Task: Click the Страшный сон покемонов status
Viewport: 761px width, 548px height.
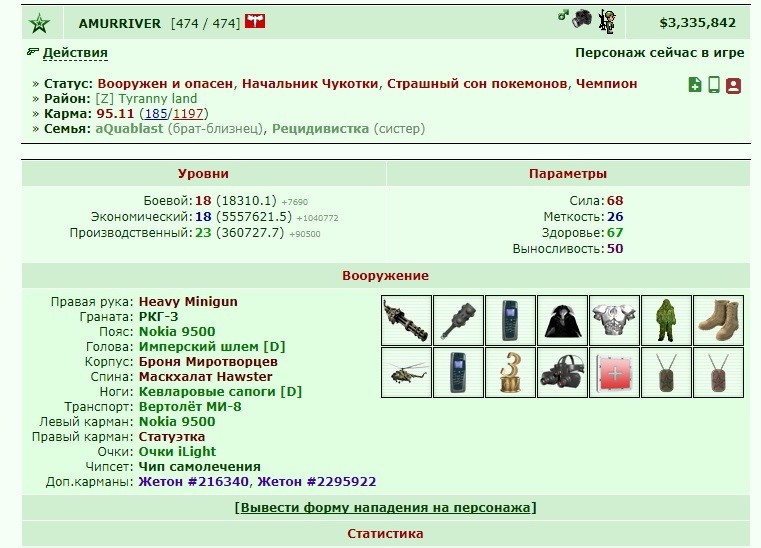Action: (477, 83)
